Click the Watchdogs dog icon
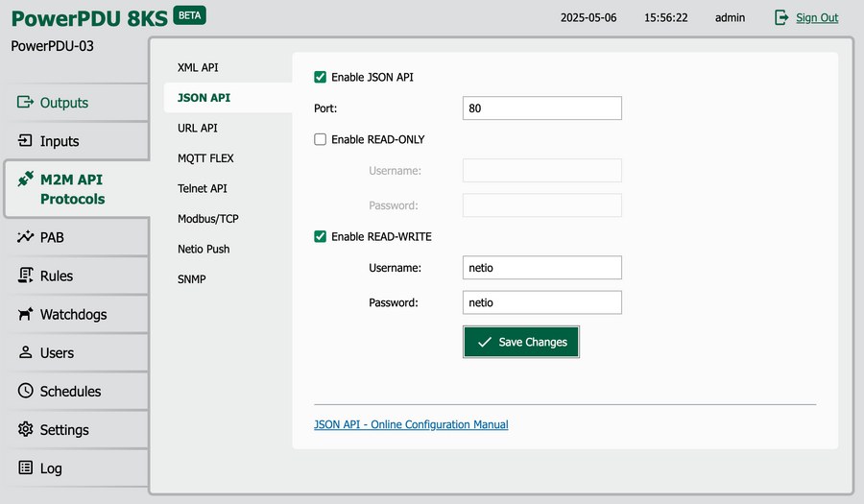 (25, 314)
